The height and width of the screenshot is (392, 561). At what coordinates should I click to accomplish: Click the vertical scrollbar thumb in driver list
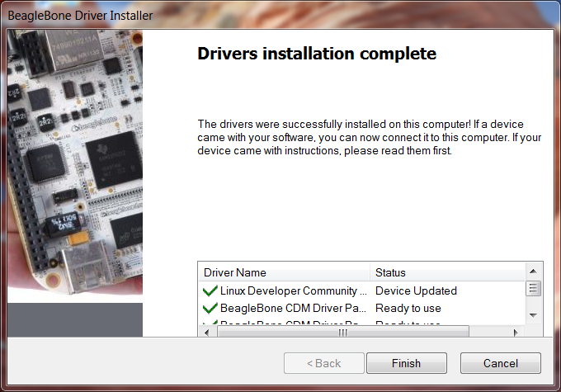click(534, 288)
